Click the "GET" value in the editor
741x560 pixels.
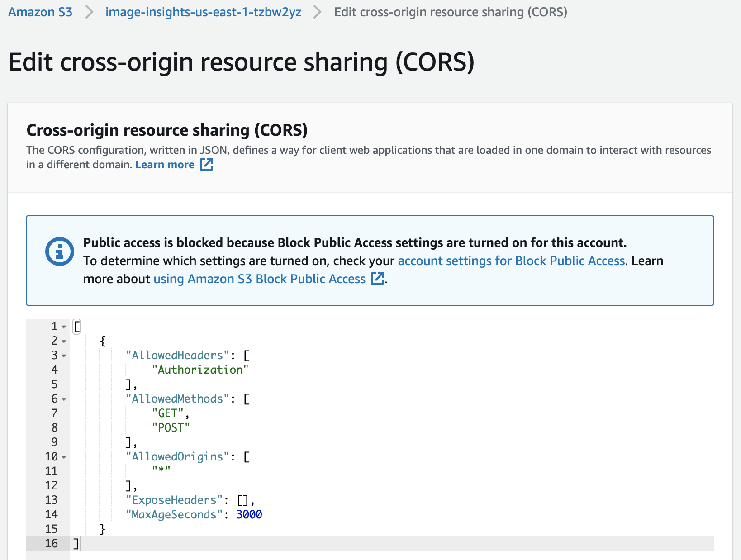tap(168, 413)
